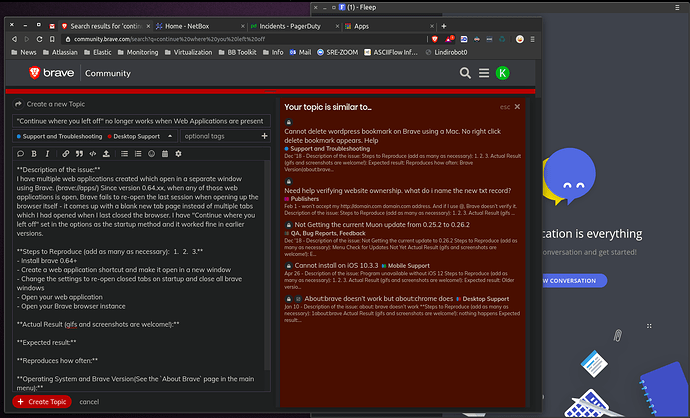Viewport: 690px width, 418px height.
Task: Add a tag with the optional tags plus
Action: tap(264, 136)
